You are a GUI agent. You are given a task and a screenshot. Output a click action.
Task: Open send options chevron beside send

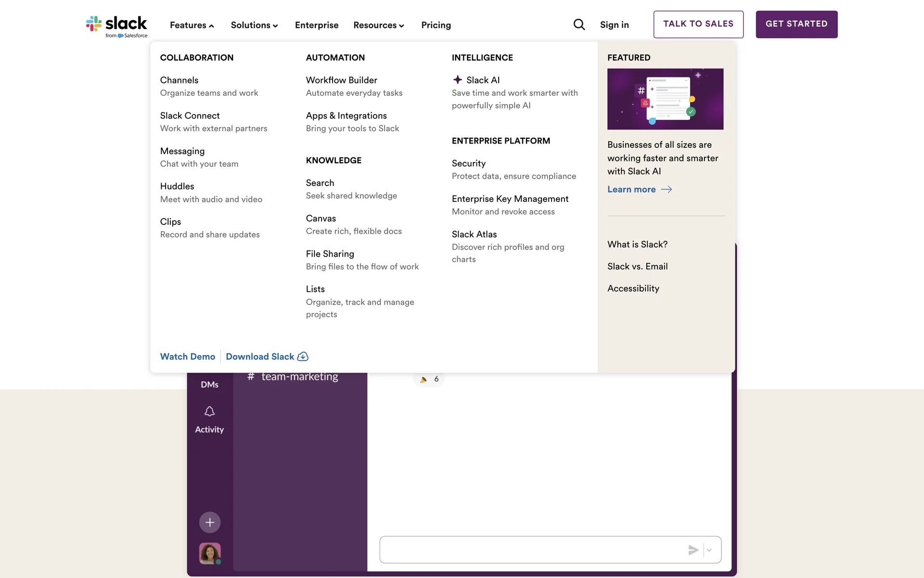pos(709,550)
